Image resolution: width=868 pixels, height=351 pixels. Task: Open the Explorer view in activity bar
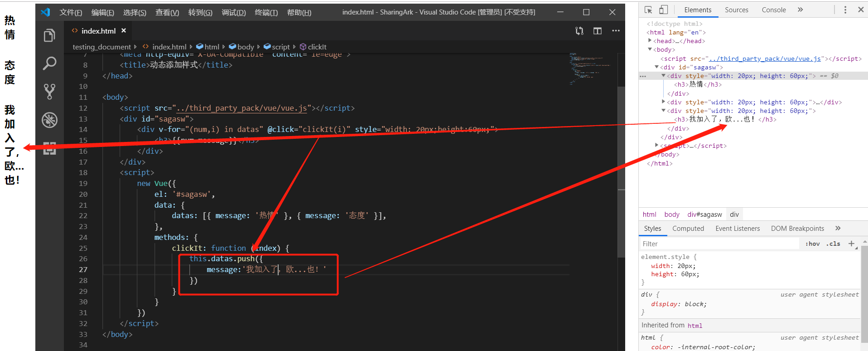tap(49, 35)
